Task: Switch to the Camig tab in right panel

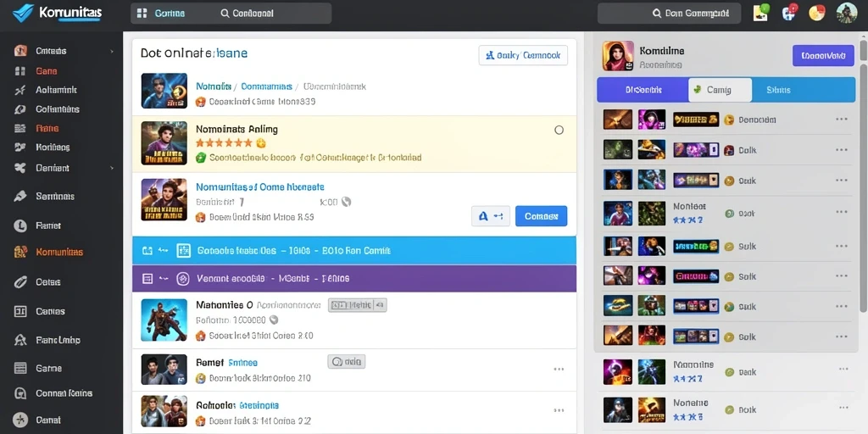Action: [720, 90]
